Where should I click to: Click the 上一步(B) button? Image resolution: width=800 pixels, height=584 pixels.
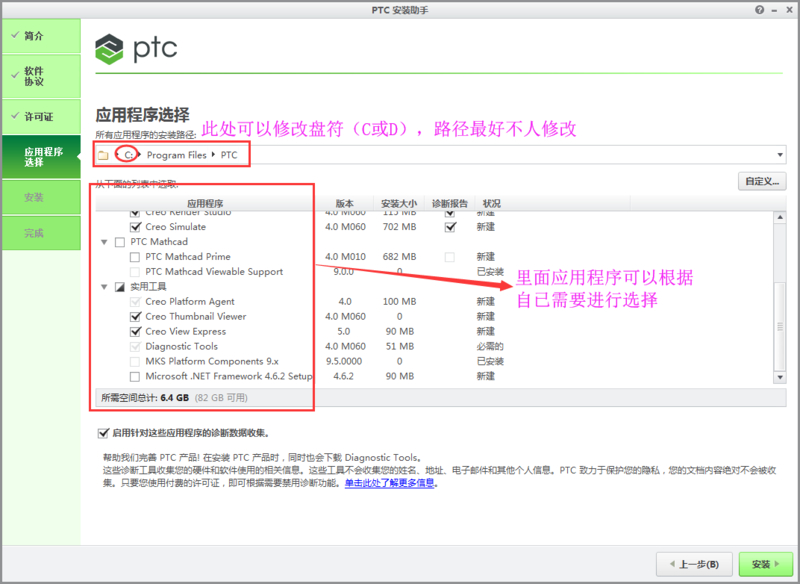[694, 564]
